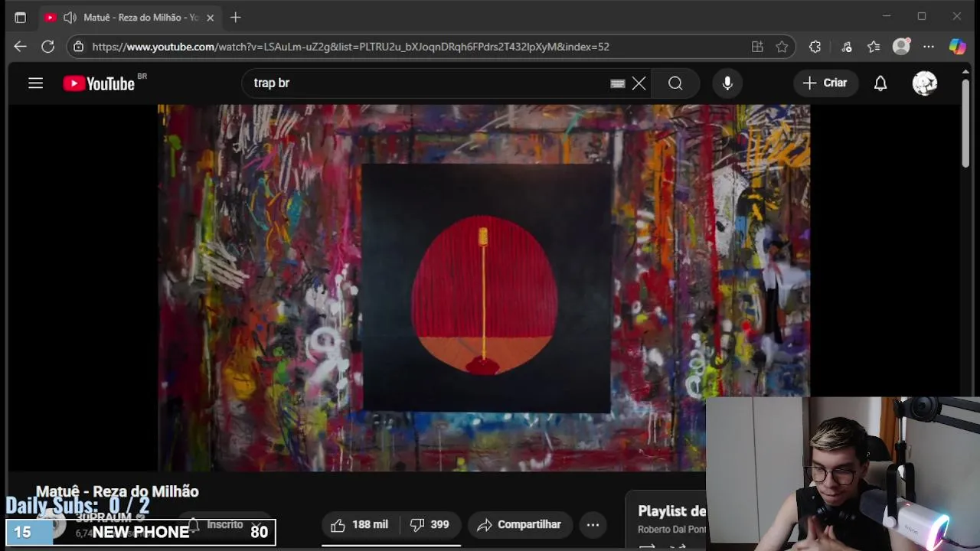The width and height of the screenshot is (980, 551).
Task: Open YouTube notifications bell
Action: [x=880, y=83]
